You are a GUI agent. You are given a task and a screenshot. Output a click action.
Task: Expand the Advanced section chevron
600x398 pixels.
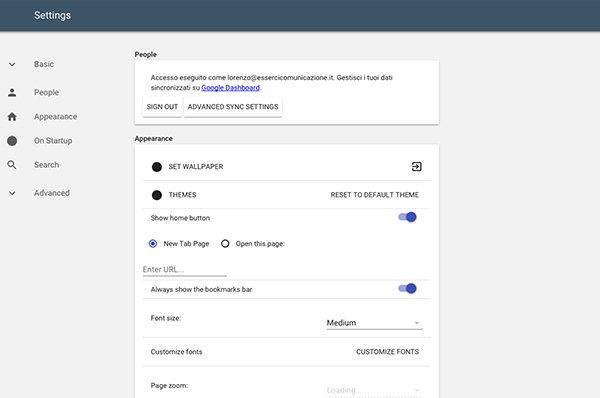[12, 193]
